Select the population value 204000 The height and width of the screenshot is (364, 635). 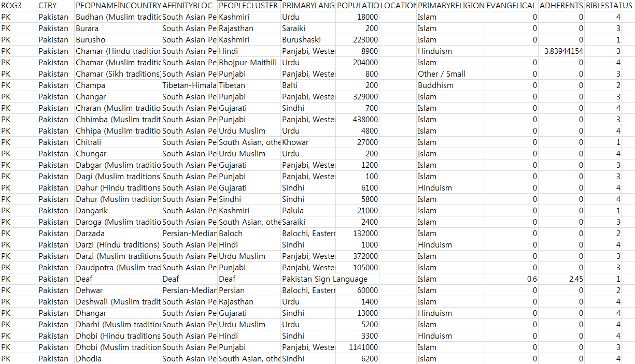(357, 63)
